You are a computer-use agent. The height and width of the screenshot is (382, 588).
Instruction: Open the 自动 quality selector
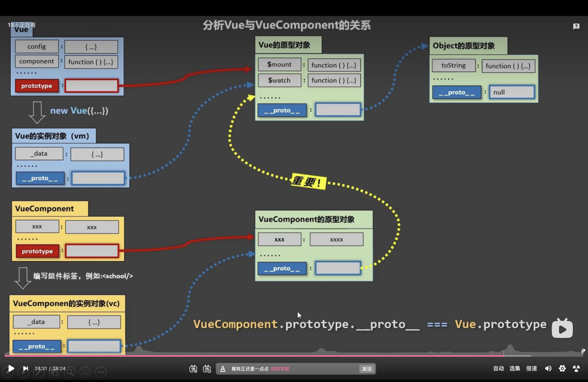pos(498,368)
